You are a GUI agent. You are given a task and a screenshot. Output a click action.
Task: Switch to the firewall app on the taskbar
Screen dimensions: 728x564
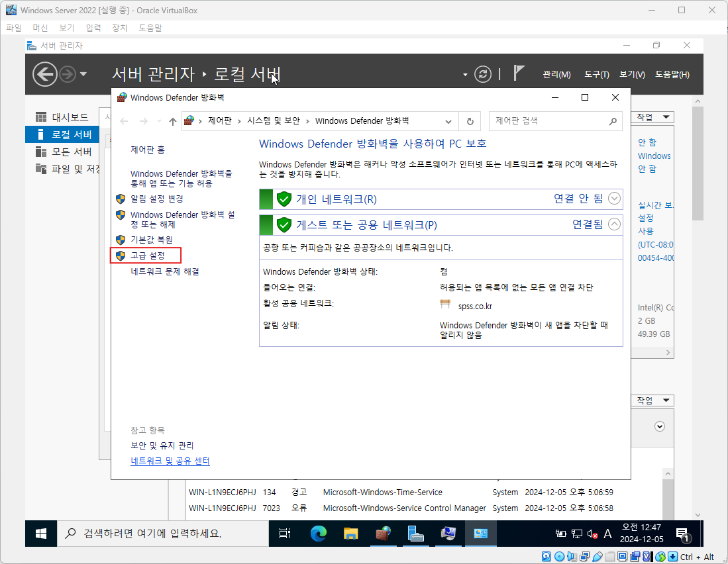click(x=383, y=534)
